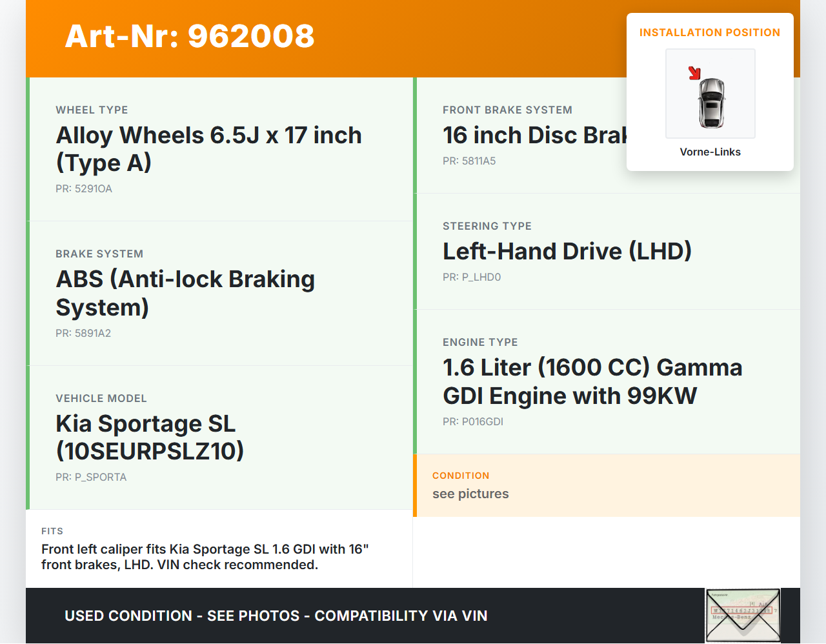Click the 'see pictures' condition text

click(x=470, y=494)
